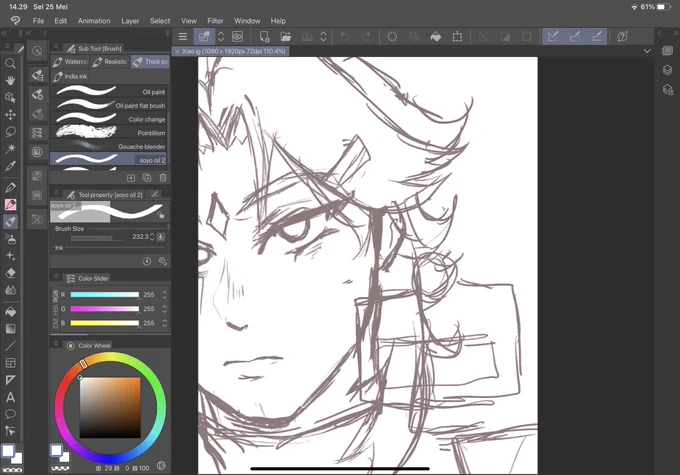Viewport: 680px width, 475px height.
Task: Select the Hand move-view tool
Action: click(x=10, y=81)
